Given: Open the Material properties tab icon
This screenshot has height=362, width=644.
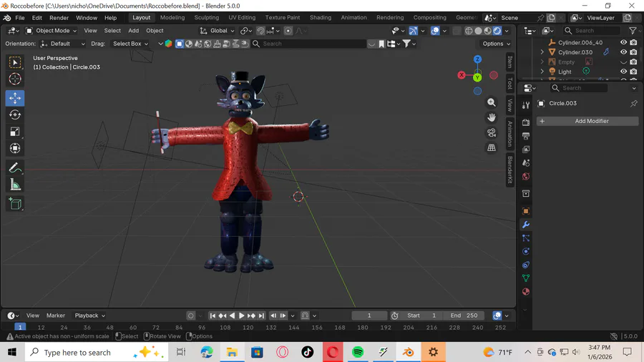Looking at the screenshot, I should coord(526,291).
